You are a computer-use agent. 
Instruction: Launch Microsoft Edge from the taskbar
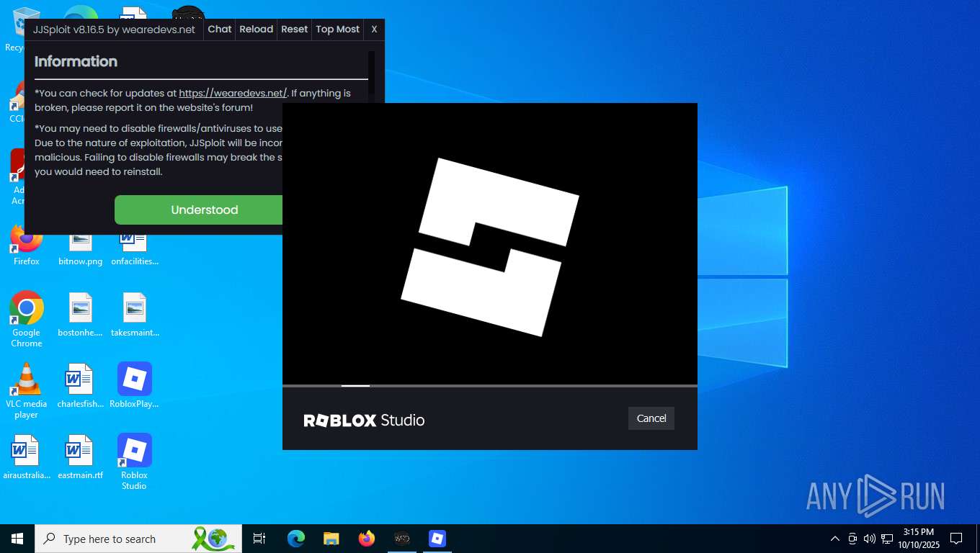tap(296, 539)
